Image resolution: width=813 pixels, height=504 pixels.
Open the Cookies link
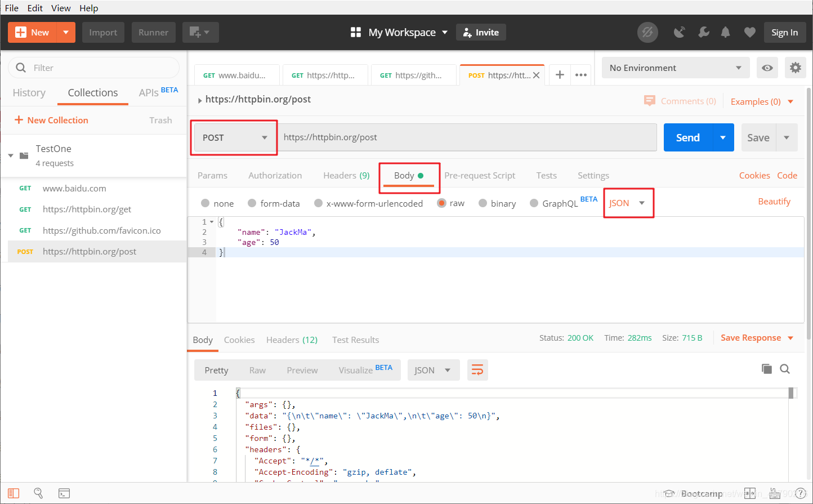coord(754,176)
